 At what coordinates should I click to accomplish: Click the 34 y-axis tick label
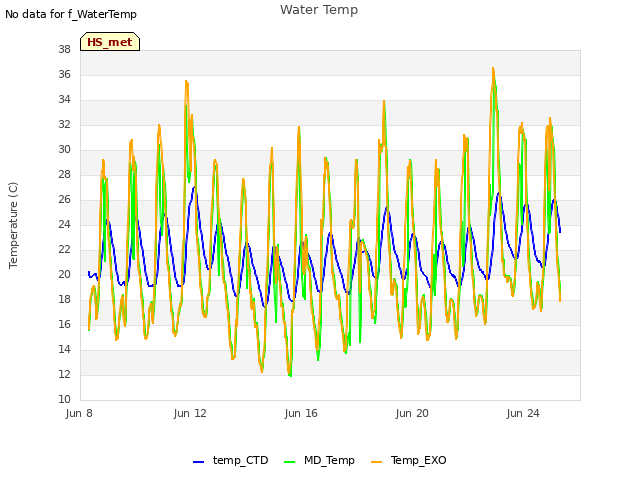pos(64,99)
